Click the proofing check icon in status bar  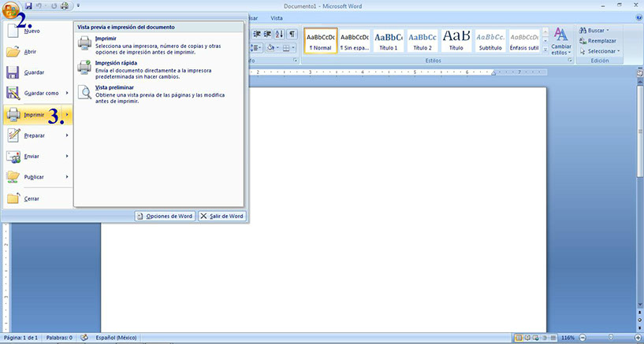pos(84,338)
